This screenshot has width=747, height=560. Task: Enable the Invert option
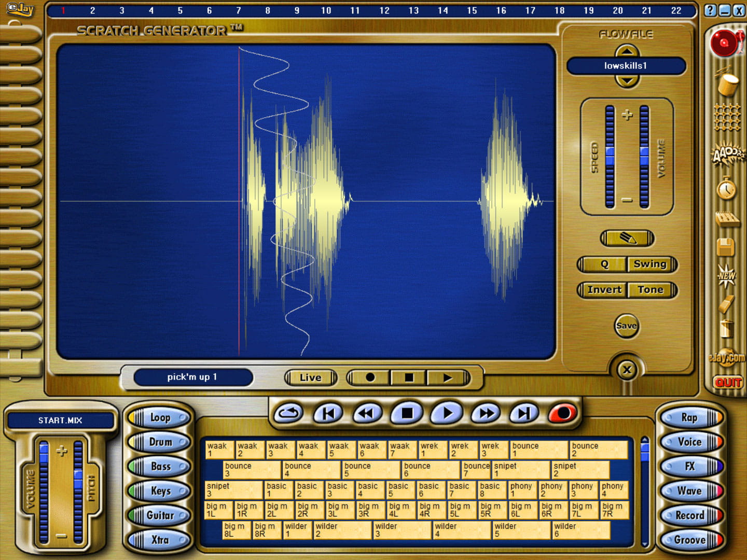604,290
